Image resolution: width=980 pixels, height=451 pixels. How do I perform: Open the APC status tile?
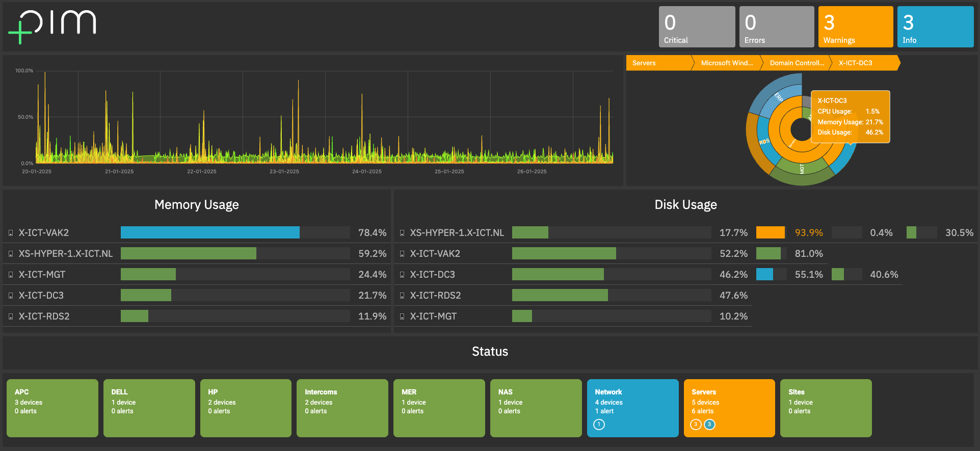52,408
